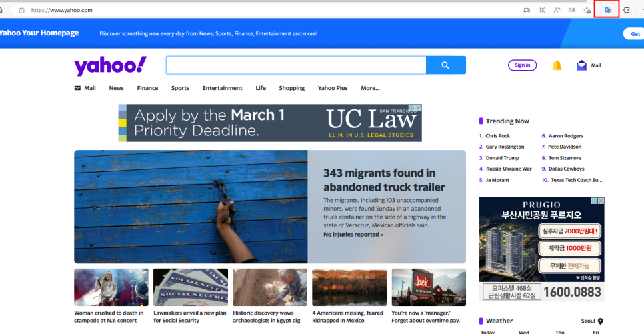Open 343 migrants found headline
The width and height of the screenshot is (644, 334).
coord(384,180)
